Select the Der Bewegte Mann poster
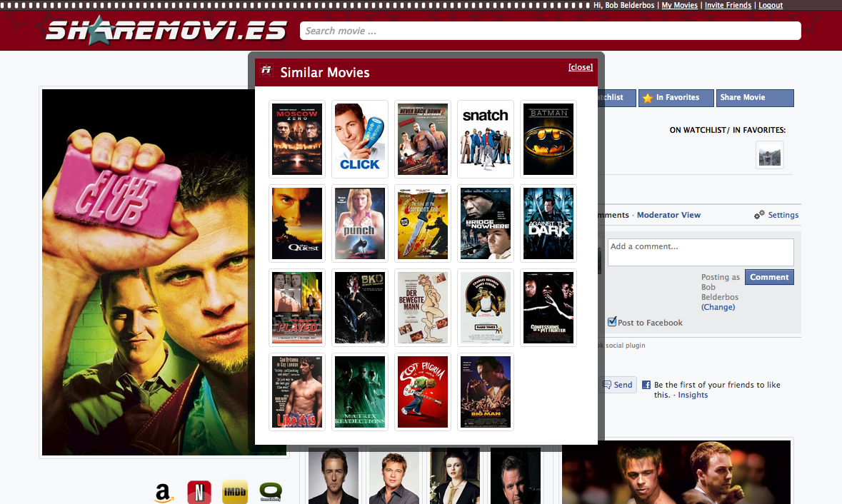 click(x=423, y=308)
